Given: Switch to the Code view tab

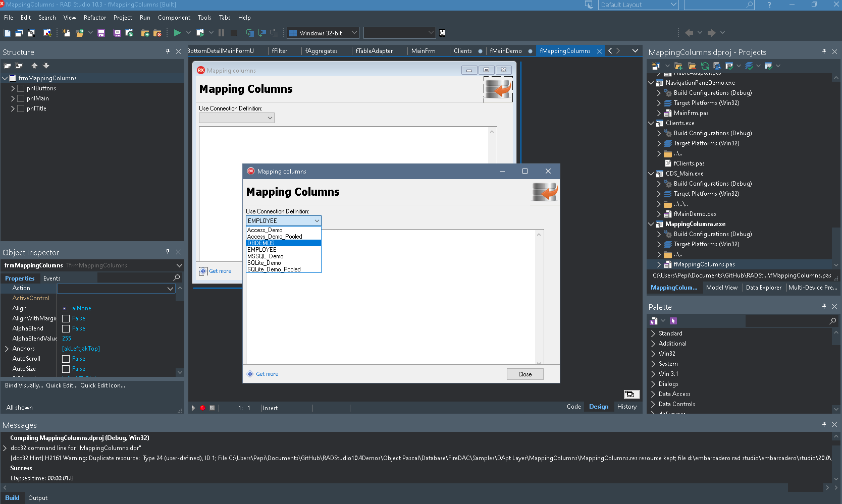Looking at the screenshot, I should (x=573, y=407).
